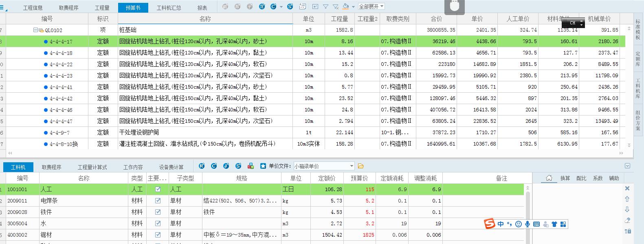This screenshot has height=244, width=644.
Task: Click the colored RCJ blocks icon
Action: click(251, 166)
